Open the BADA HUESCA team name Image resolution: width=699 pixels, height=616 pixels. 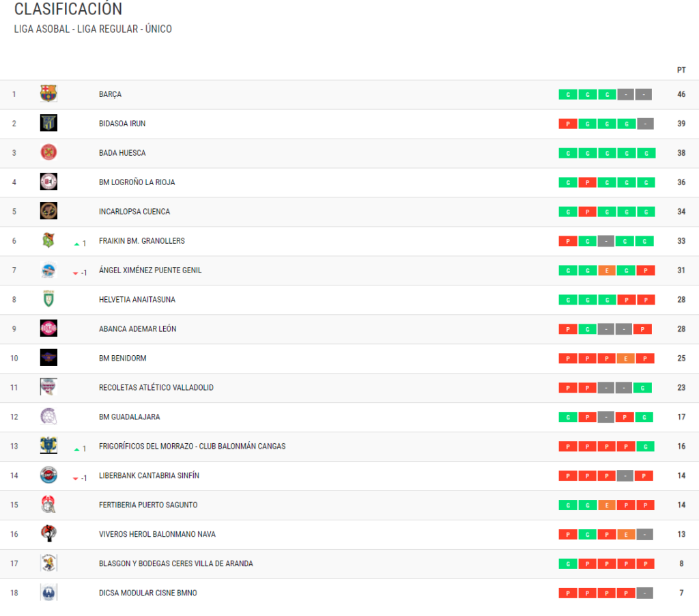click(x=122, y=153)
